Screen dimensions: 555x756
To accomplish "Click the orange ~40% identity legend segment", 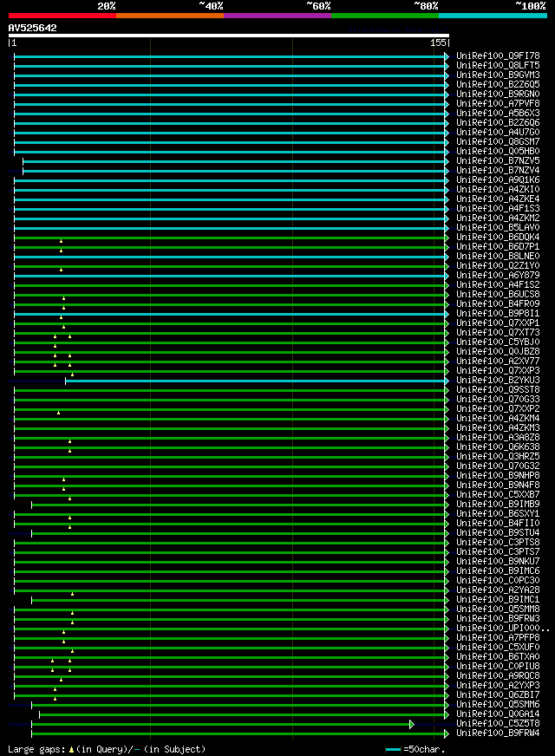I will click(169, 16).
